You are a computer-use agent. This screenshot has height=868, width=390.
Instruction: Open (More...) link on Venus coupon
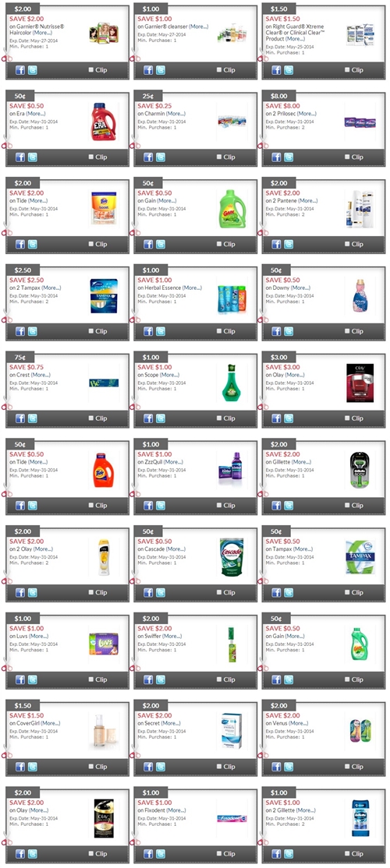(x=299, y=723)
